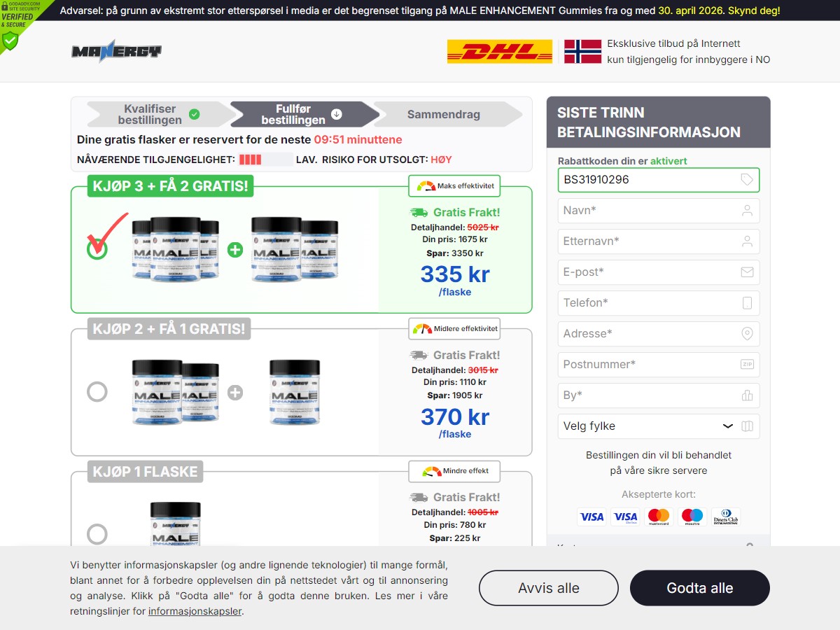
Task: Click the KJØP 1 FLASKE banner
Action: (145, 472)
